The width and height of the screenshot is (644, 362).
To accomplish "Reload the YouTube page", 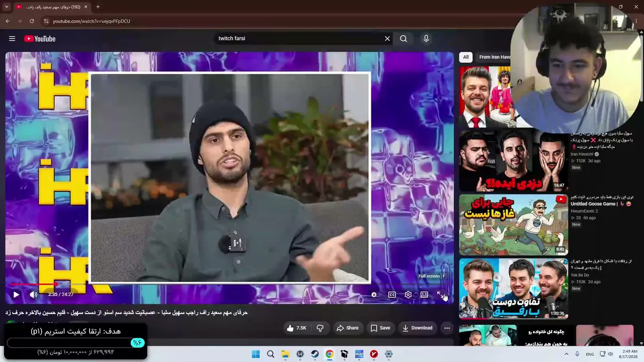I will click(32, 21).
